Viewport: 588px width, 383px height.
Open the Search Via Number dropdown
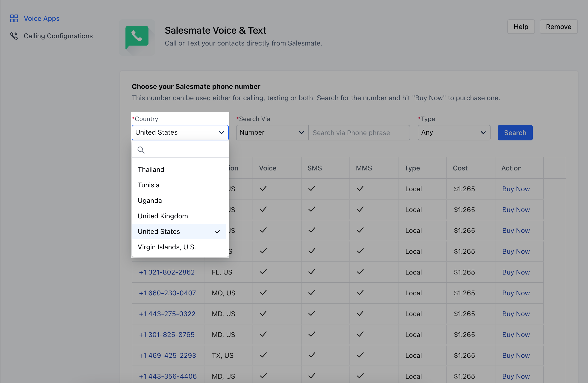pyautogui.click(x=272, y=133)
